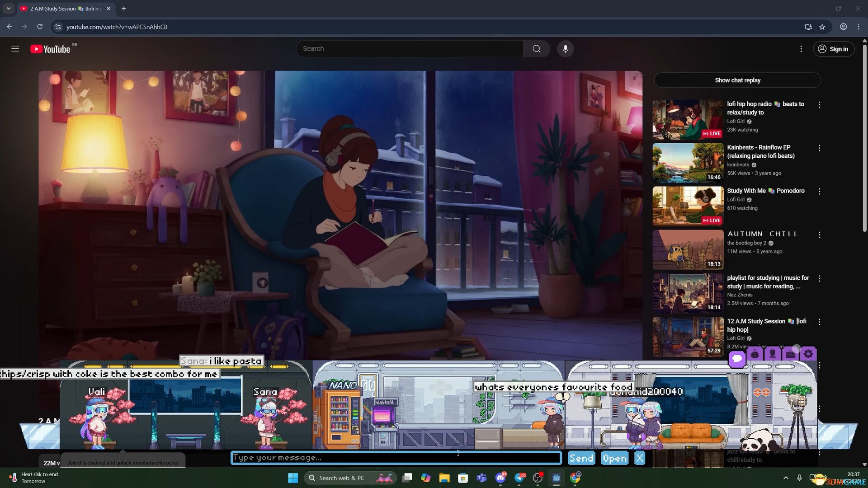Image resolution: width=868 pixels, height=488 pixels.
Task: Open the settings gear in the pixel chat overlay
Action: [x=809, y=355]
